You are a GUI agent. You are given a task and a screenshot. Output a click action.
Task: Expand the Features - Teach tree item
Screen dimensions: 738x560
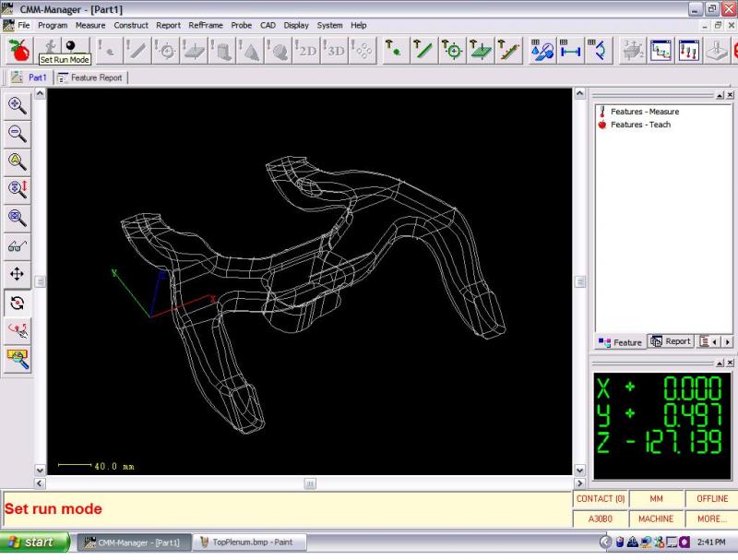click(640, 125)
